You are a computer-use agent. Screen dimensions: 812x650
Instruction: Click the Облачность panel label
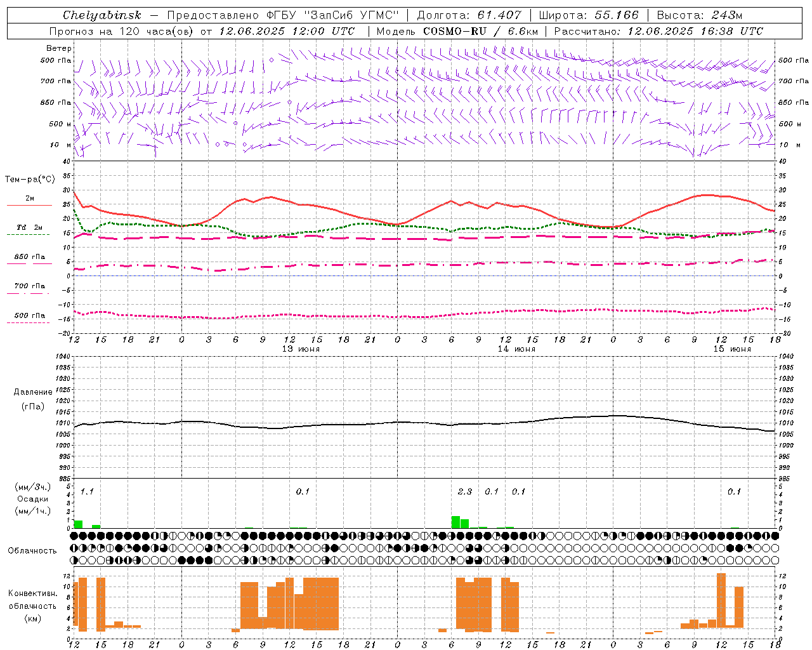(32, 551)
